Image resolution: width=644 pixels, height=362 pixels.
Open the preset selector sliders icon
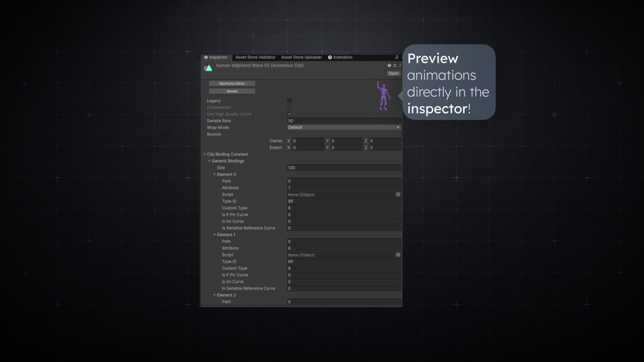pyautogui.click(x=395, y=65)
